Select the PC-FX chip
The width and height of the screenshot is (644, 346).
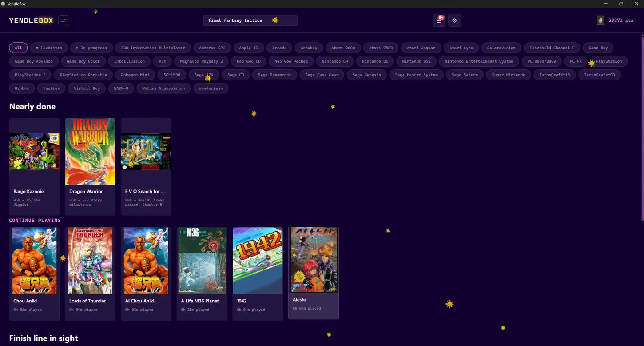pyautogui.click(x=576, y=61)
